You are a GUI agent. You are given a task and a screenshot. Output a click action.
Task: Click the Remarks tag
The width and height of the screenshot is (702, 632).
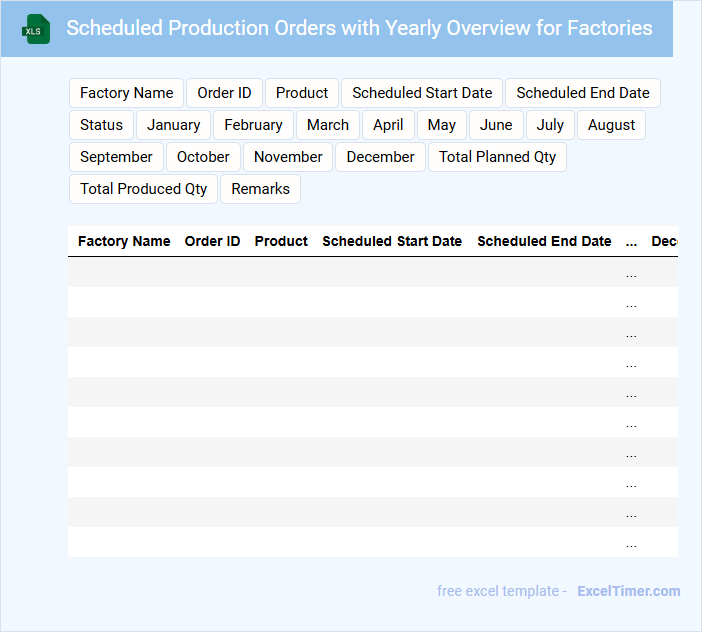[260, 189]
